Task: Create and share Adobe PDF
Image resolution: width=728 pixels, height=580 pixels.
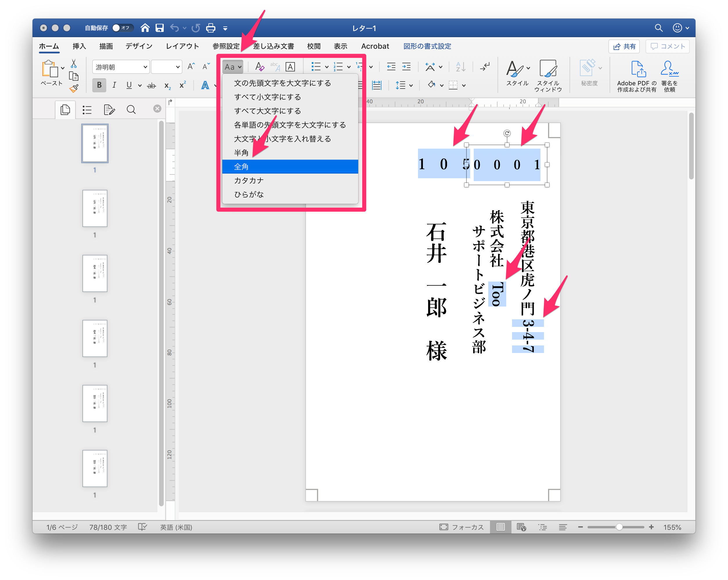Action: (637, 76)
